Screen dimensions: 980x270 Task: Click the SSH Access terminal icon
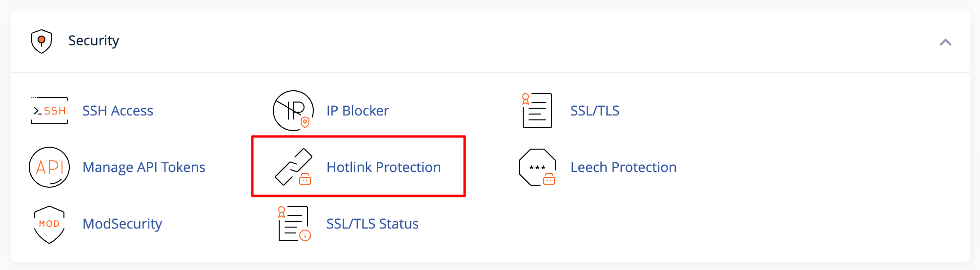pos(49,111)
